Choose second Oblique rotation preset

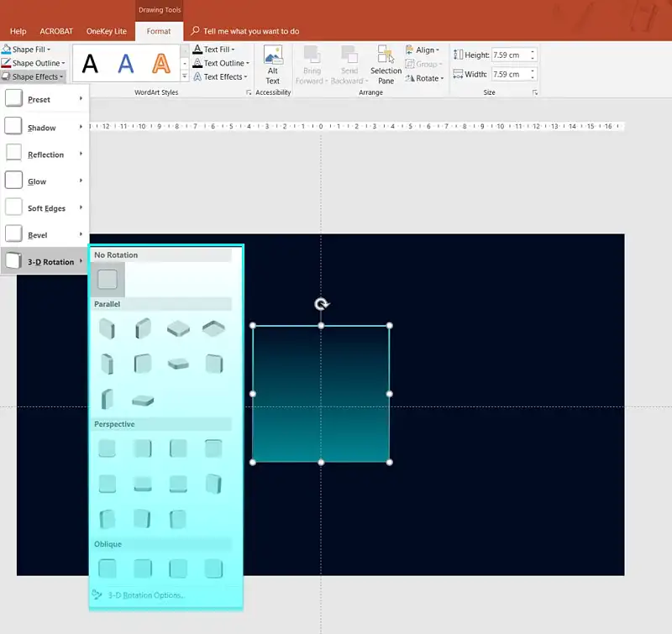(x=143, y=569)
